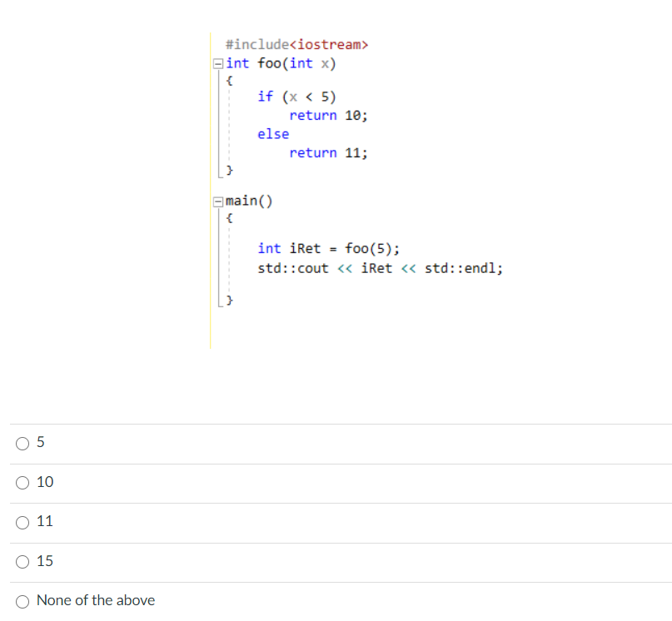This screenshot has height=621, width=672.
Task: Collapse the main function code block
Action: 217,201
